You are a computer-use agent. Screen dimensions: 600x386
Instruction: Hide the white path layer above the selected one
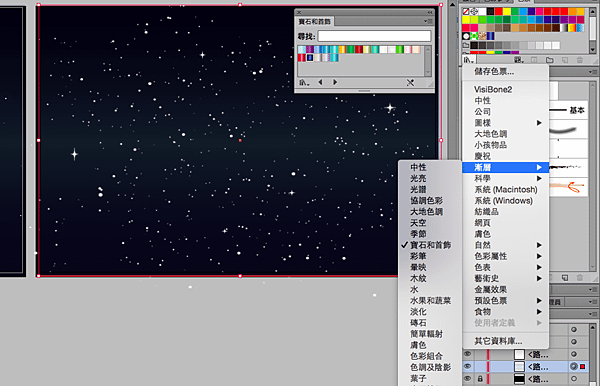(x=468, y=354)
